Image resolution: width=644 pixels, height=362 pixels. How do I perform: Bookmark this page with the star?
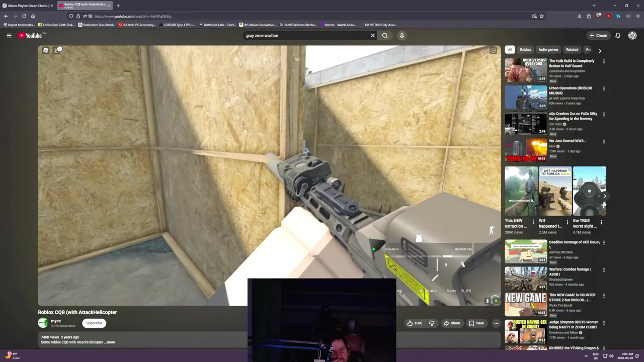tap(541, 16)
